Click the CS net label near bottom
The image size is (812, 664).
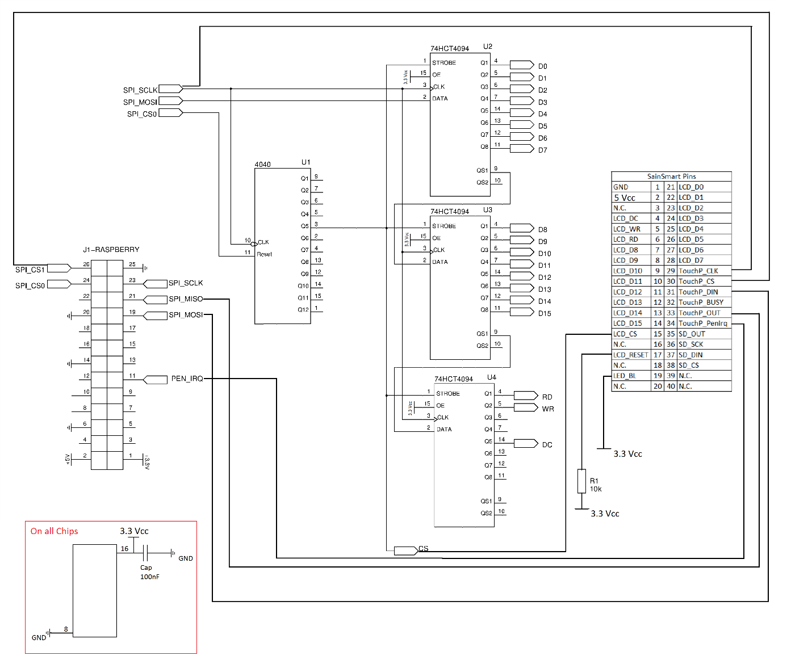pos(424,549)
